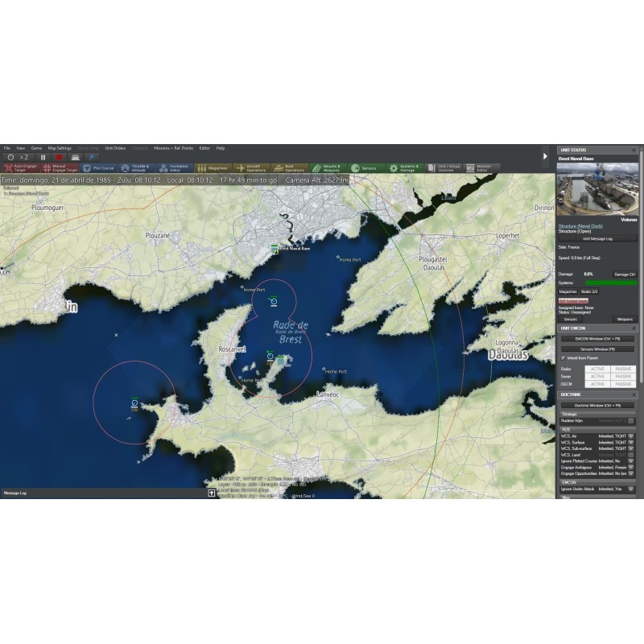Collapse the Unit Status panel header
Image resolution: width=644 pixels, height=644 pixels.
[x=634, y=150]
